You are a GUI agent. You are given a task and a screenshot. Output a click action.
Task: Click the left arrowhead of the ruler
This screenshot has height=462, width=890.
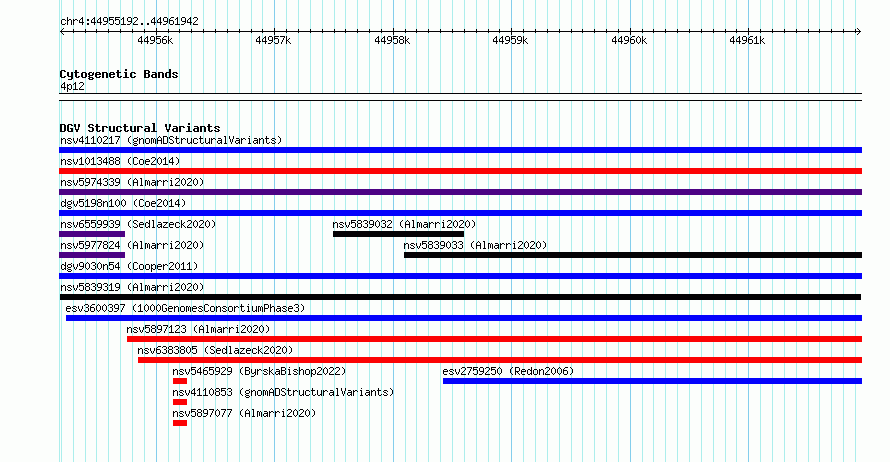click(62, 32)
